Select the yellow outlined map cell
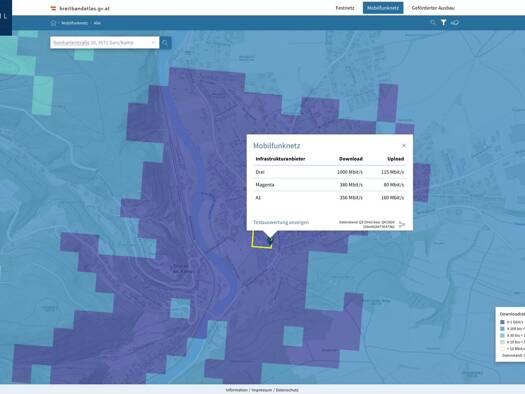Image resolution: width=525 pixels, height=394 pixels. tap(261, 239)
